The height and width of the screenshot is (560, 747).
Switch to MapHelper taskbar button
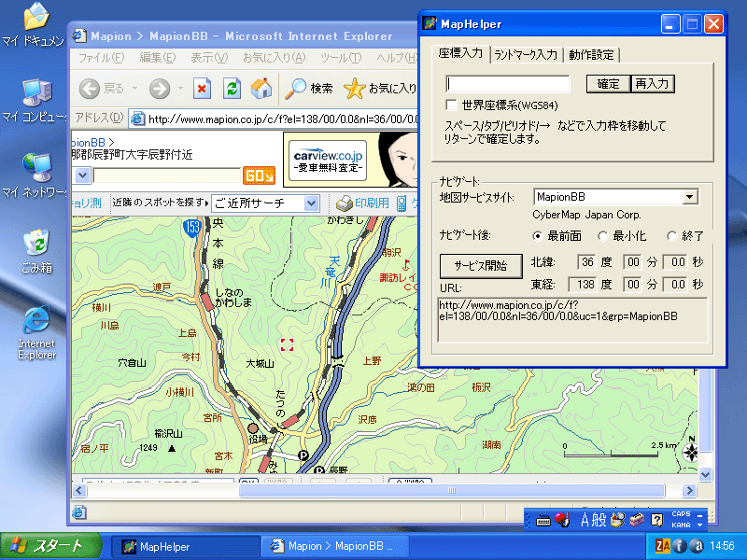point(185,546)
